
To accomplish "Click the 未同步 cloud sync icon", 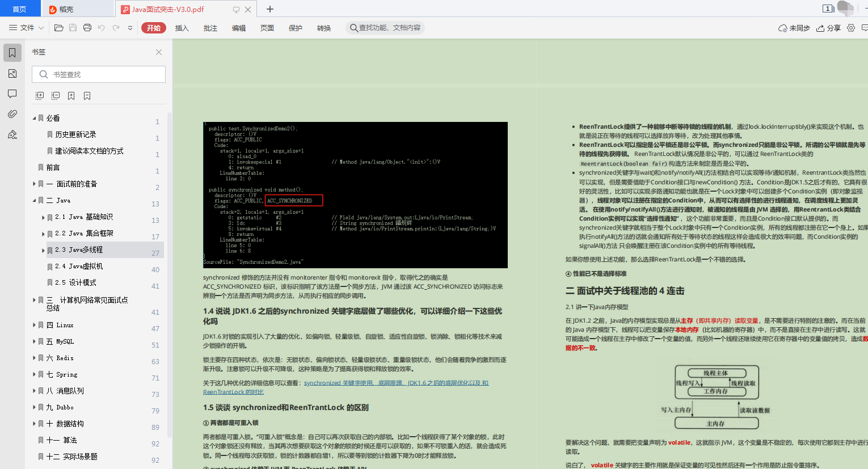I will [x=794, y=28].
